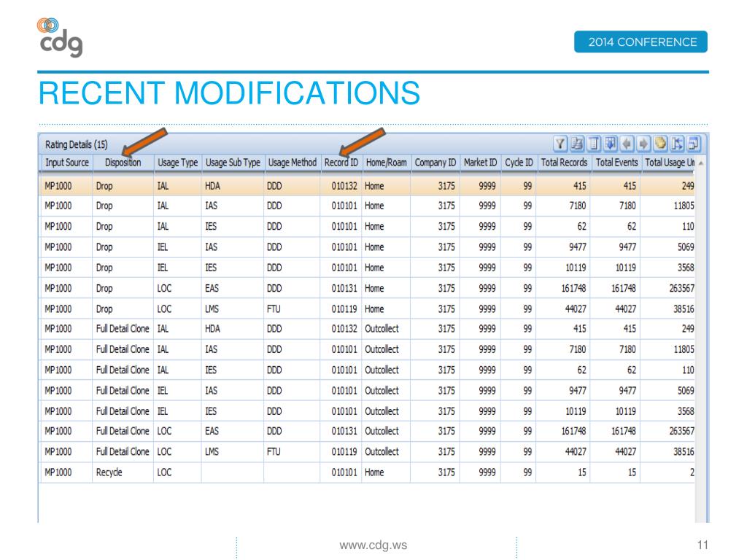Click 263567 usage in Full Detail Clone row
This screenshot has width=747, height=560.
coord(682,432)
